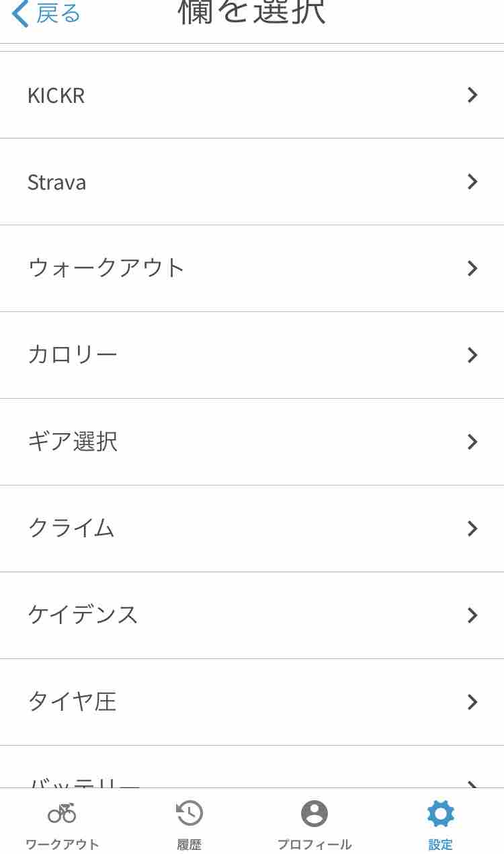Click the chevron on the KICKR row
Viewport: 504px width, 854px height.
pyautogui.click(x=472, y=95)
